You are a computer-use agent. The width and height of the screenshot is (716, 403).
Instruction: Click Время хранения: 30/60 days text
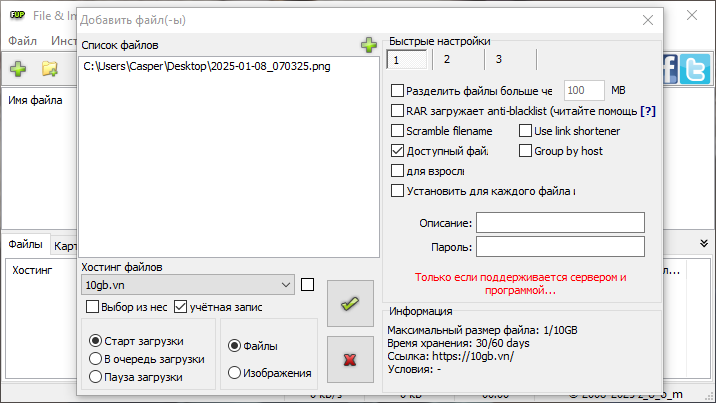tap(458, 343)
